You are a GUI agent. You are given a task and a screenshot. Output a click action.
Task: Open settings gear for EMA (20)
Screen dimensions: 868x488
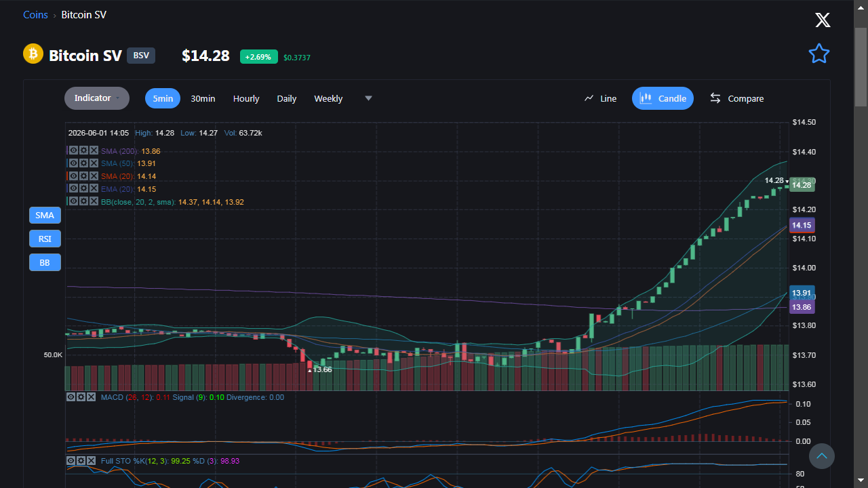click(83, 188)
